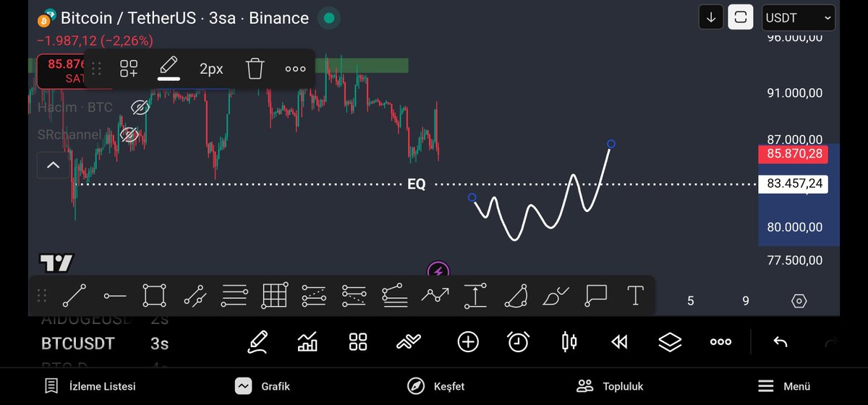Select the parallel channel tool
This screenshot has height=405, width=868.
[195, 296]
